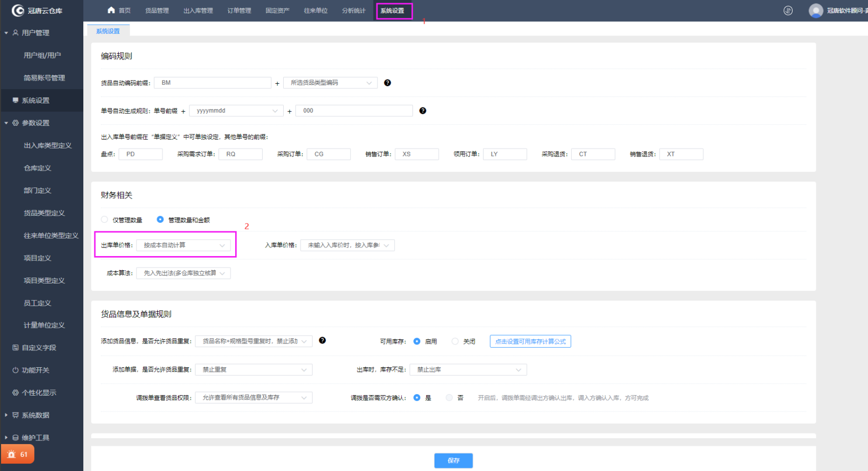The height and width of the screenshot is (471, 868).
Task: Click the help icon next to 货品名称+规格型号重复时
Action: coord(322,340)
